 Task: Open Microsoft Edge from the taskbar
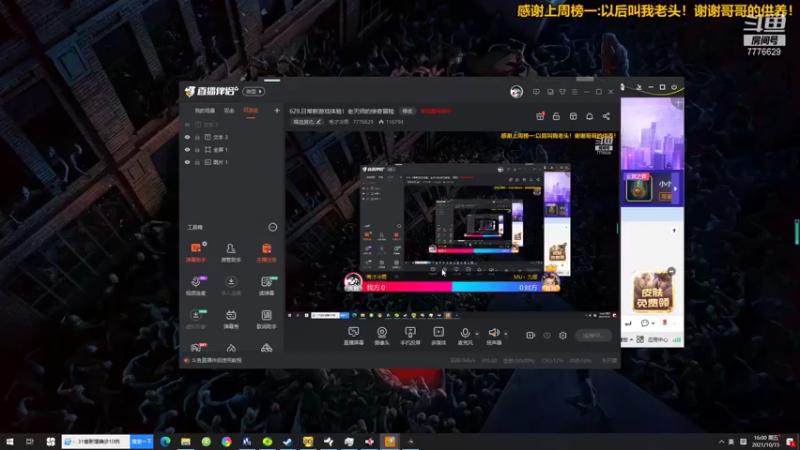pos(165,442)
